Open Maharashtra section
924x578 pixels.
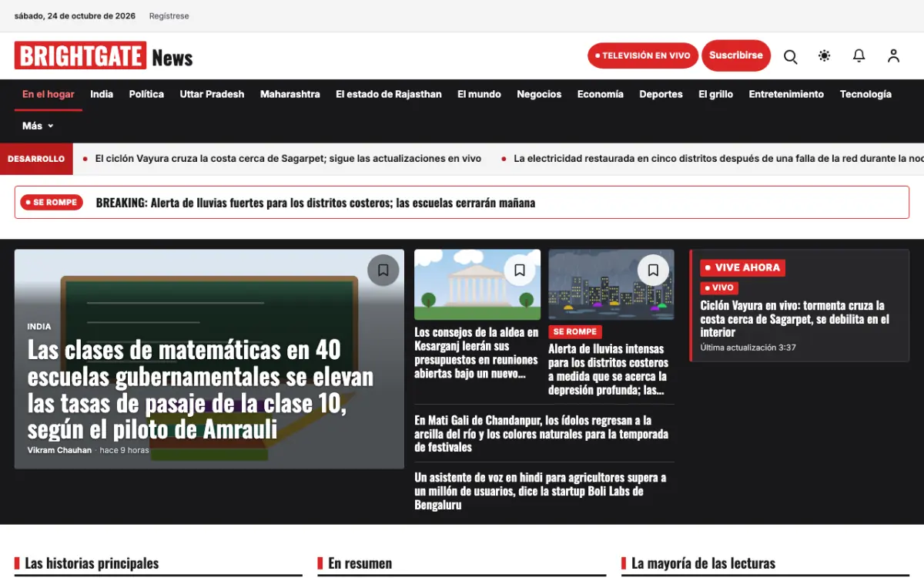pos(290,94)
